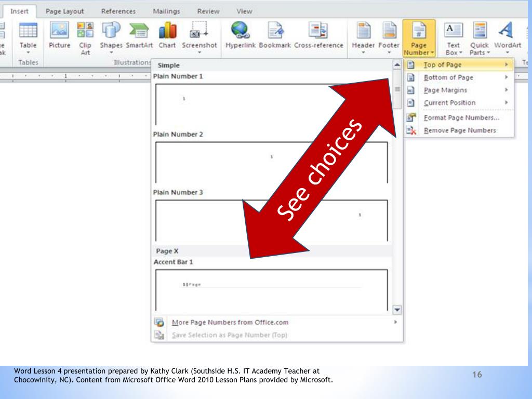Expand the Shapes dropdown arrow

pos(111,52)
